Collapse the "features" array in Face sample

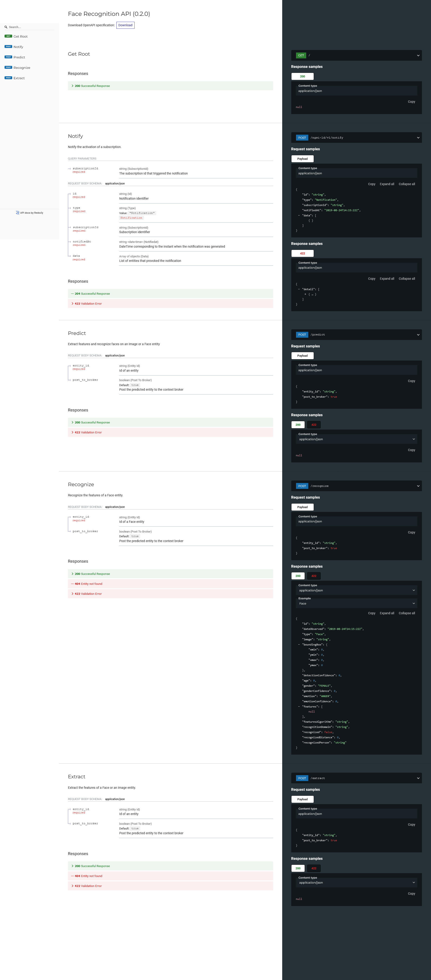pyautogui.click(x=299, y=706)
